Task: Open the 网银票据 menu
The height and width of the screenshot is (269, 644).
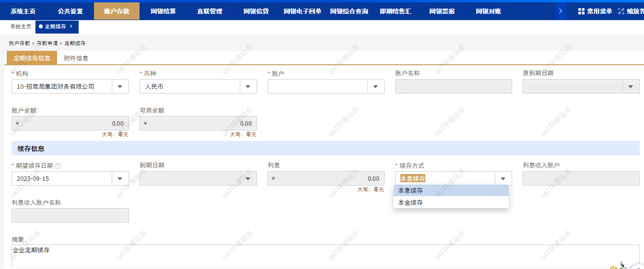Action: pos(442,11)
